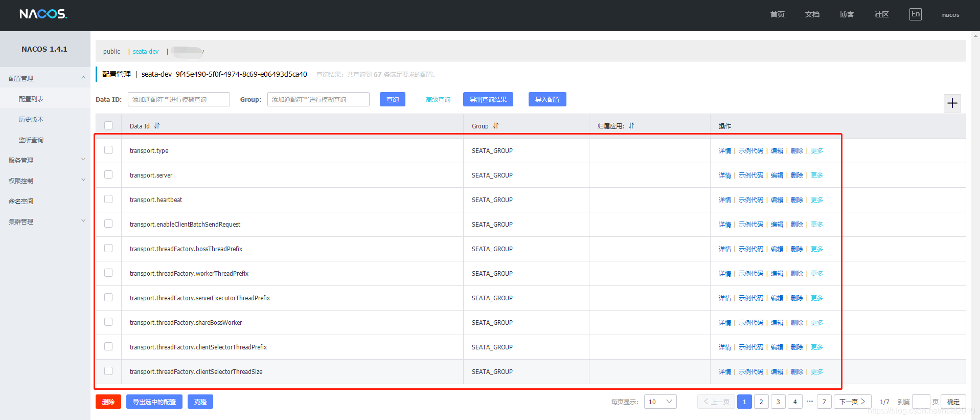Collapse the 配置管理 sidebar section
This screenshot has width=980, height=420.
[x=45, y=78]
